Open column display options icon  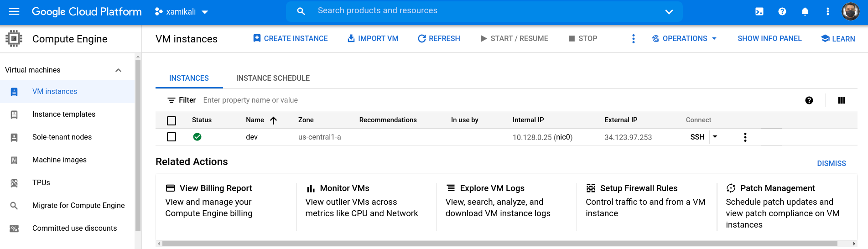(842, 100)
